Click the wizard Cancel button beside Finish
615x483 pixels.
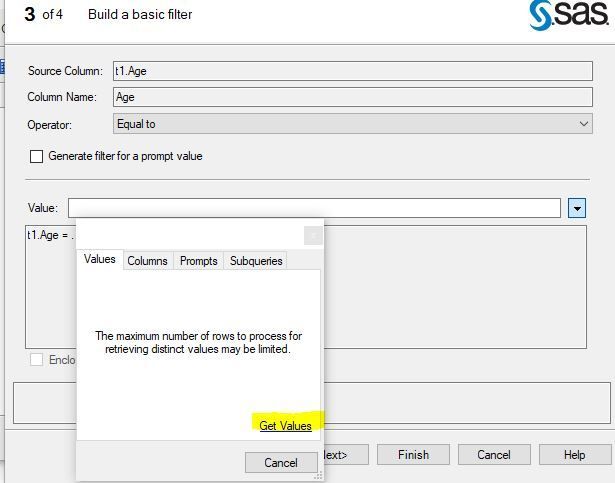494,455
